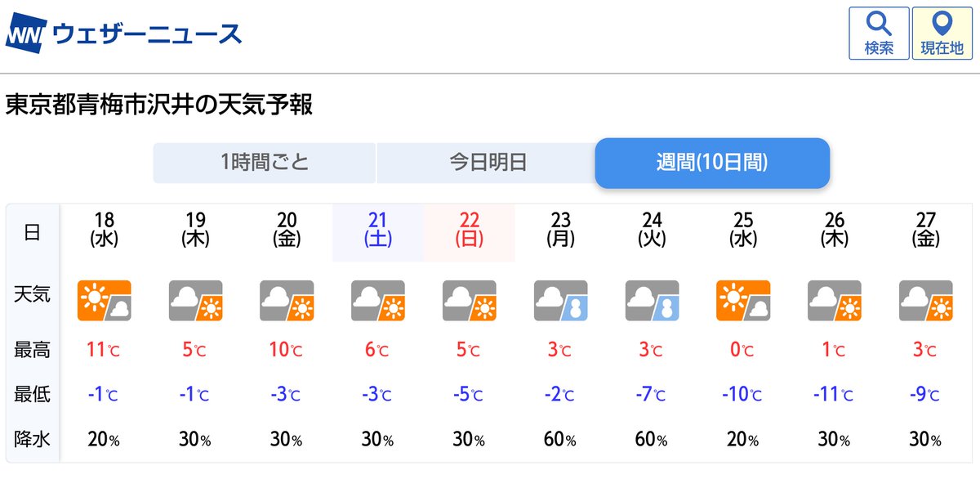Click the snow icon for 24 (火)

coord(653,301)
